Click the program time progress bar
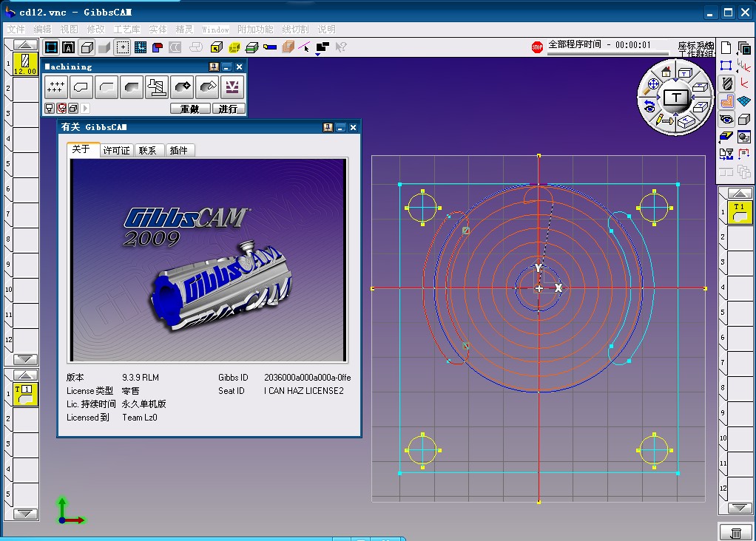This screenshot has width=756, height=541. tap(608, 53)
